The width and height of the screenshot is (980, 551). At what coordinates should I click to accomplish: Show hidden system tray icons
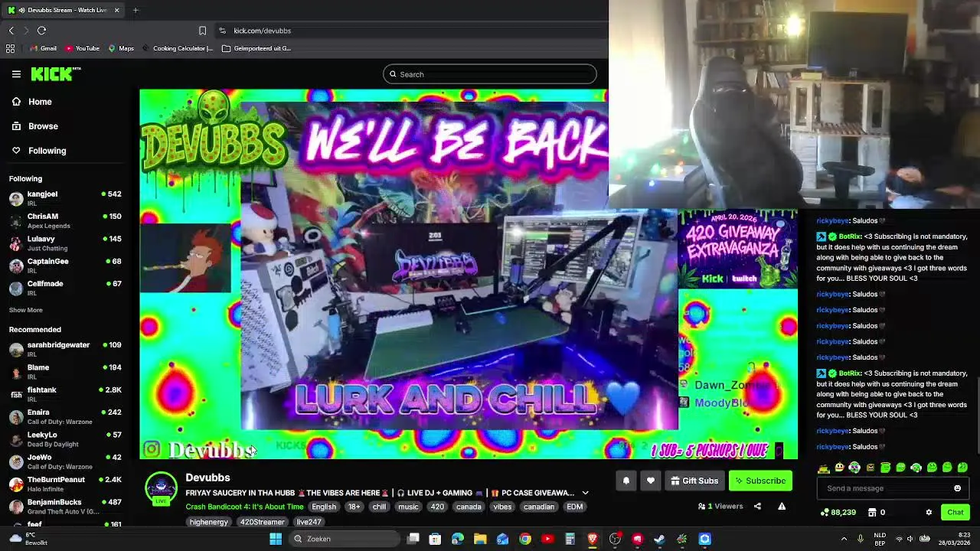844,539
